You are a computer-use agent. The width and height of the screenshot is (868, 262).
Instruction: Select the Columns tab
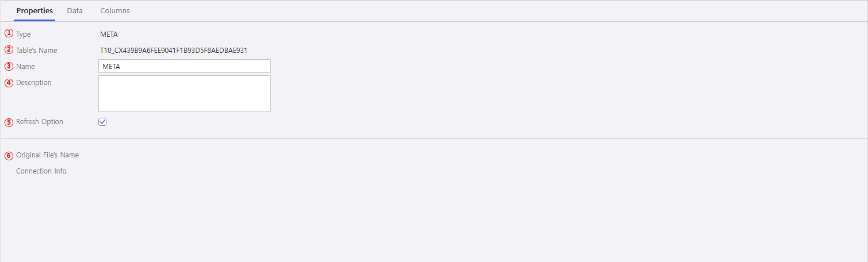click(115, 11)
